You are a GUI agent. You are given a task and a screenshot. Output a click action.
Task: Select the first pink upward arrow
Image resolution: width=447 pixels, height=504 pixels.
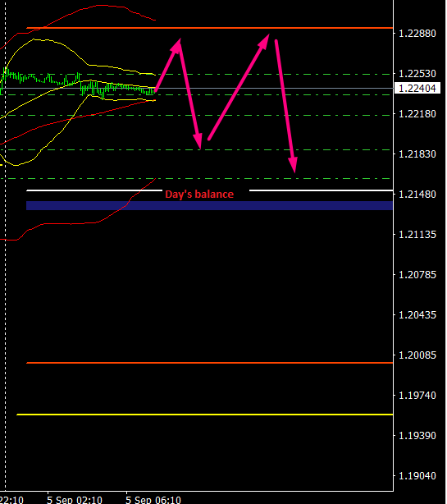168,65
